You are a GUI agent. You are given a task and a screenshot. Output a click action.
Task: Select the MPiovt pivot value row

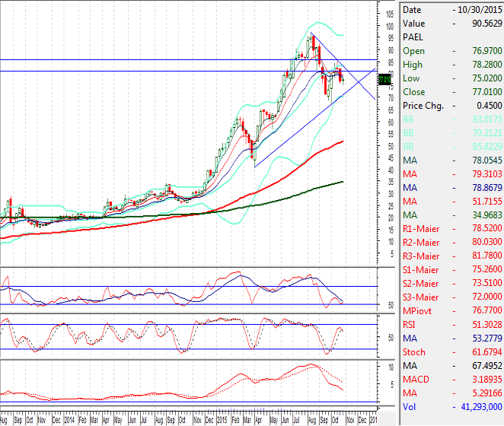(x=451, y=310)
